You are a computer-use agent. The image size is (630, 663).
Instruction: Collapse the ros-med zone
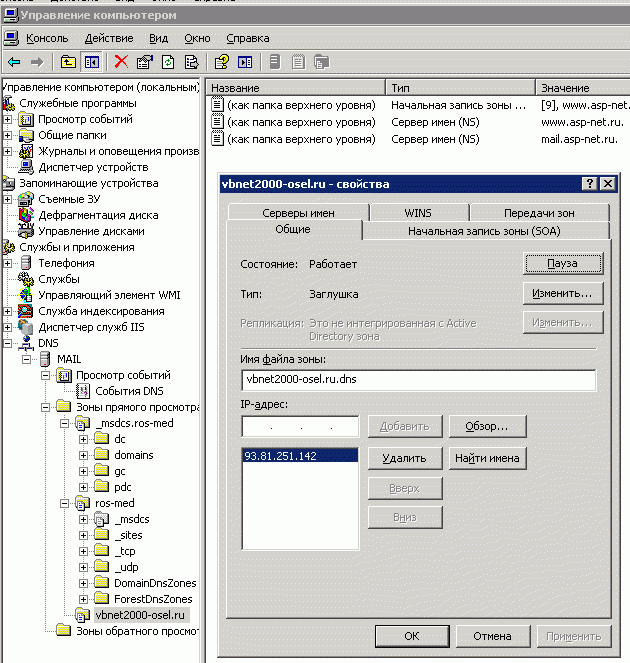[64, 503]
